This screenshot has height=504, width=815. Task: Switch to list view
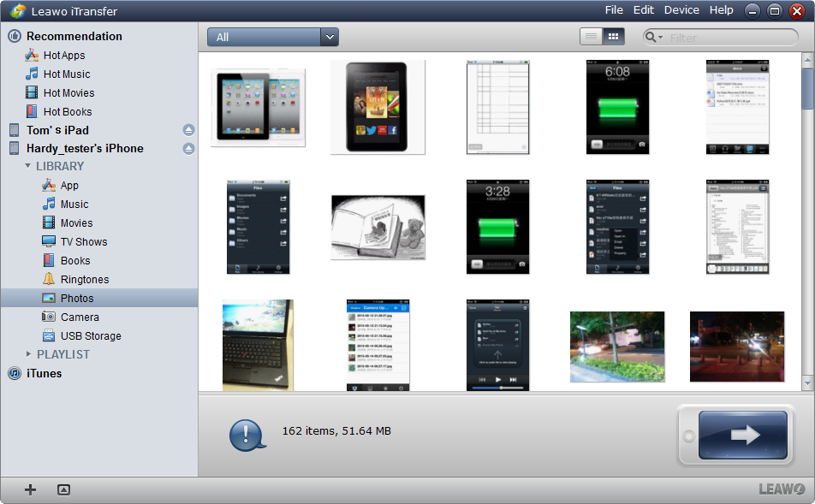591,37
